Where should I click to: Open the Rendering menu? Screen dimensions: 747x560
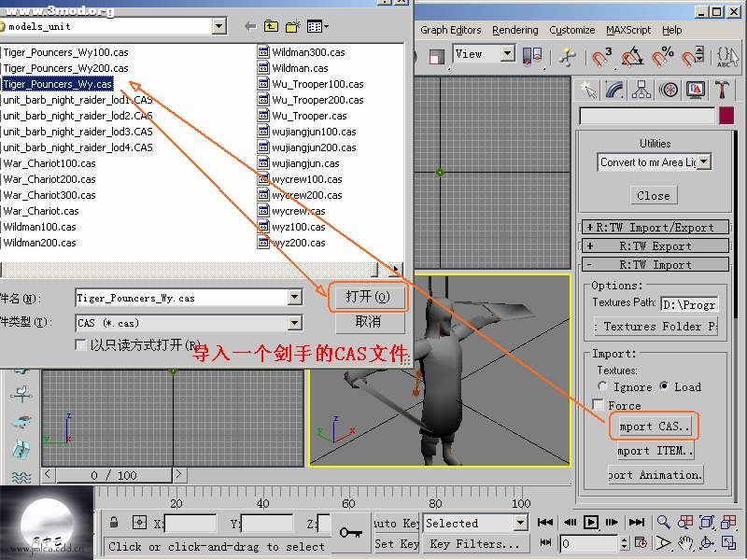click(514, 30)
